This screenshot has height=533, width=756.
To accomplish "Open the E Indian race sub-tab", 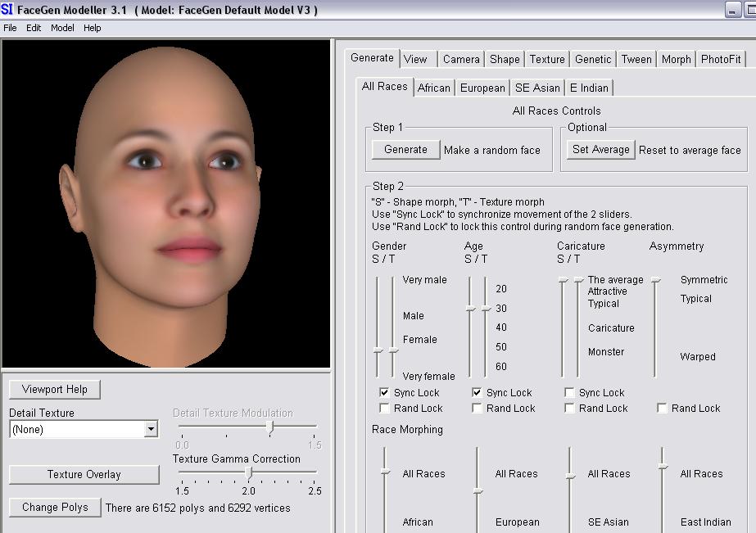I will pyautogui.click(x=589, y=88).
